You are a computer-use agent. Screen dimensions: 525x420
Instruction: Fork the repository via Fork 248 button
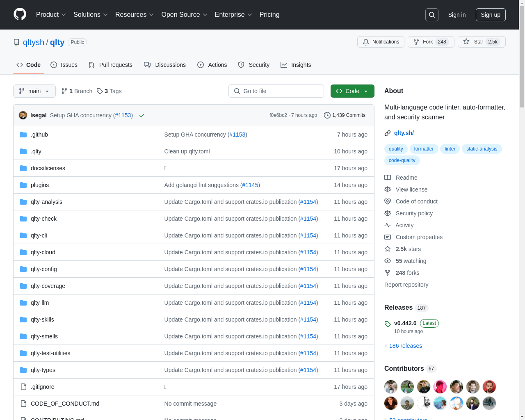431,42
